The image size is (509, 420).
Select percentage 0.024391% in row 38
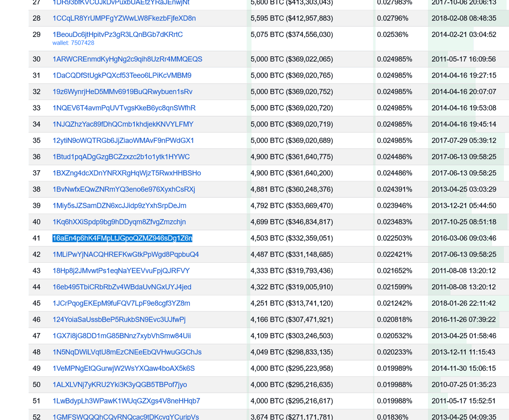pyautogui.click(x=394, y=189)
